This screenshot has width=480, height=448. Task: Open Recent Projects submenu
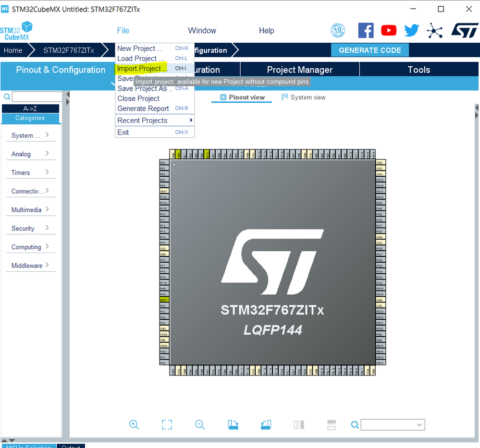coord(155,120)
